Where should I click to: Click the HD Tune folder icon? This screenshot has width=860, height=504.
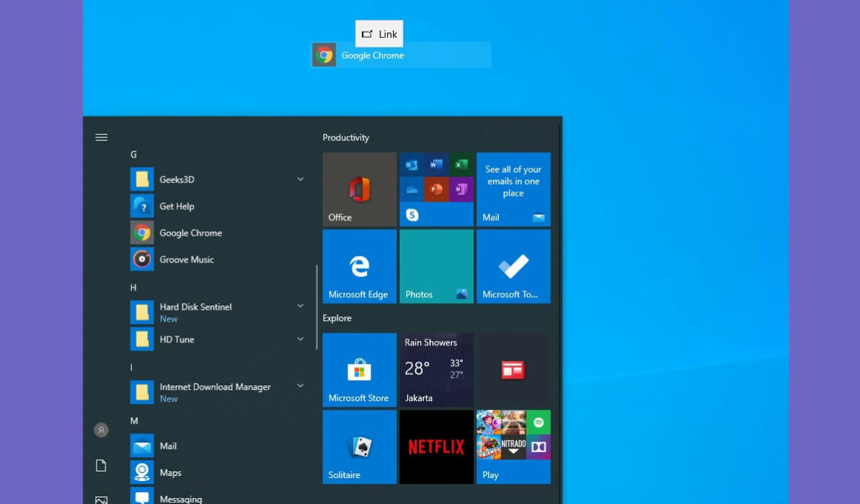pos(142,339)
